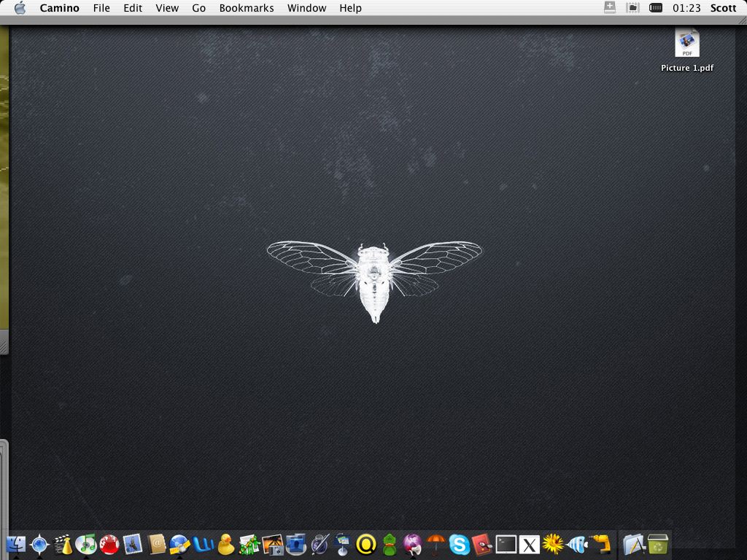747x560 pixels.
Task: Open the yellow Q circle app icon
Action: coord(366,544)
